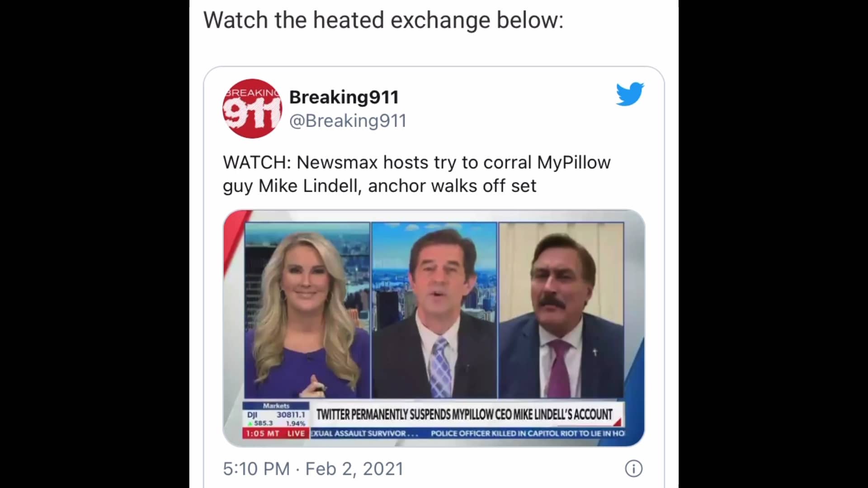Click the center male anchor's video panel
The height and width of the screenshot is (488, 868).
pyautogui.click(x=434, y=310)
